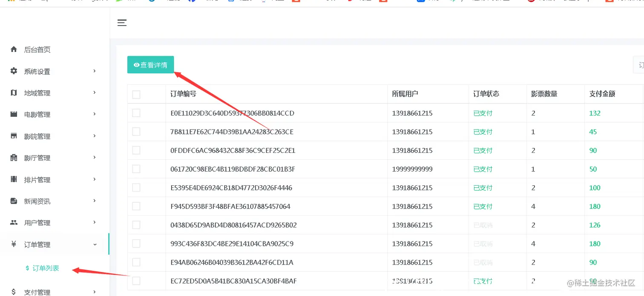Click the people icon beside 用户管理
Viewport: 644px width, 296px height.
[x=14, y=222]
